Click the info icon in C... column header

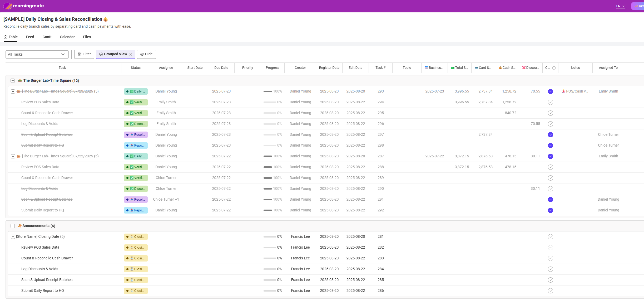pyautogui.click(x=554, y=68)
